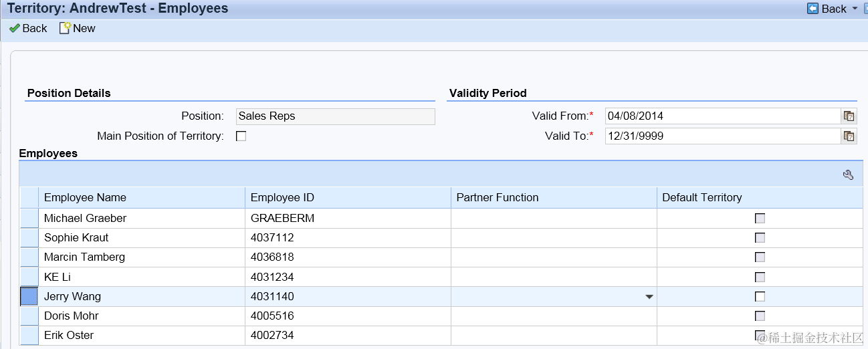Toggle Default Territory for Michael Graeber
868x349 pixels.
[760, 218]
